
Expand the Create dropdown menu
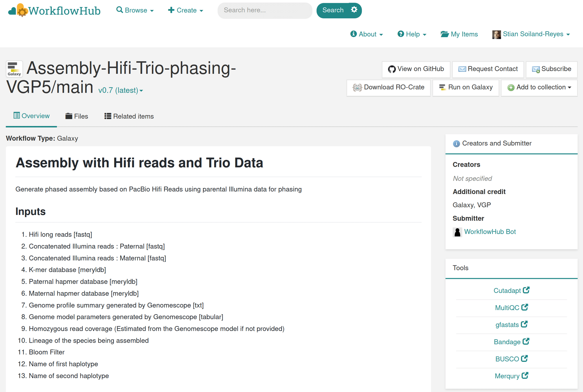pyautogui.click(x=185, y=10)
